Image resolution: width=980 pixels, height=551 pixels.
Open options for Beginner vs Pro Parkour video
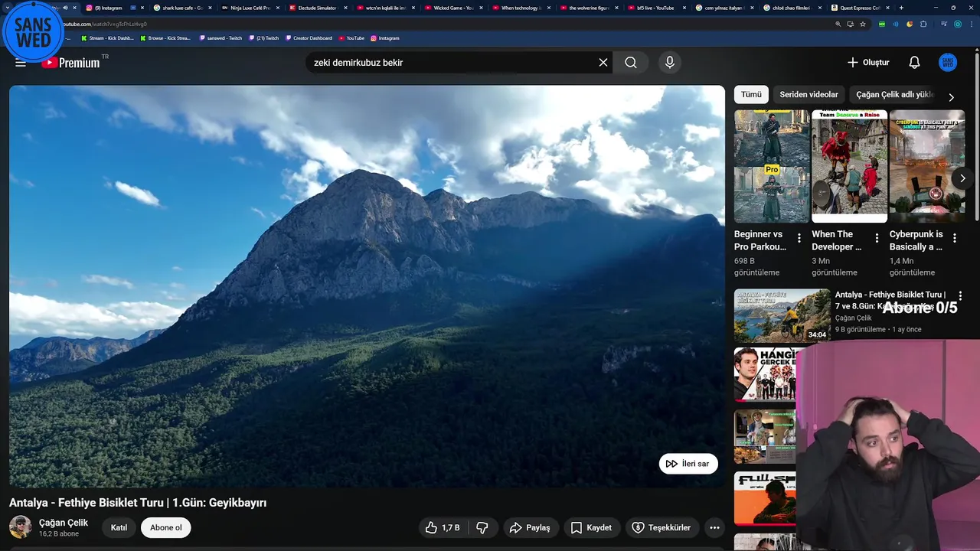tap(799, 239)
